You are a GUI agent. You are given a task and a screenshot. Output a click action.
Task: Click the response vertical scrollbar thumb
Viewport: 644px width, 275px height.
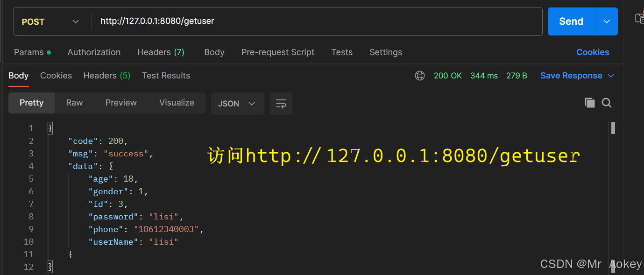pyautogui.click(x=613, y=128)
